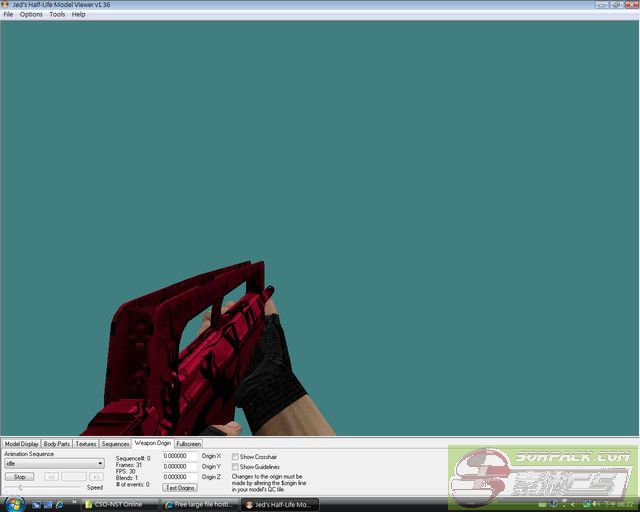Screen dimensions: 640x512
Task: Open the volume icon in system tray
Action: pos(596,505)
